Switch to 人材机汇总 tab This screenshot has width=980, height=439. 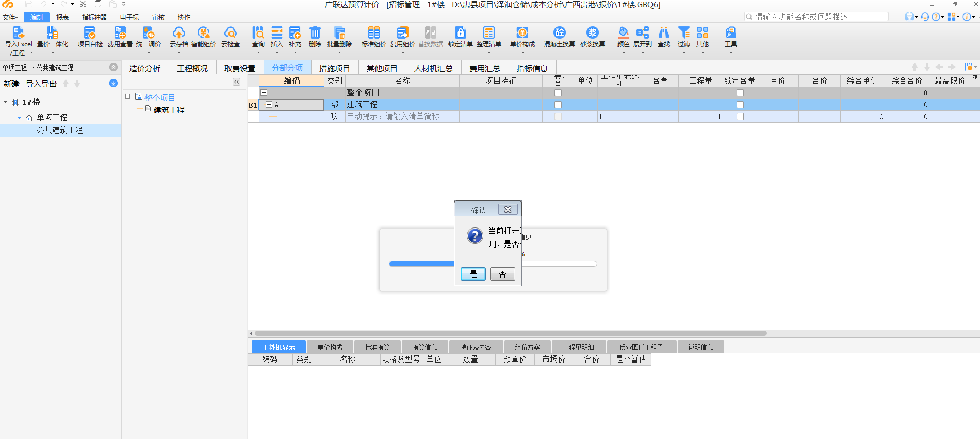pyautogui.click(x=433, y=68)
